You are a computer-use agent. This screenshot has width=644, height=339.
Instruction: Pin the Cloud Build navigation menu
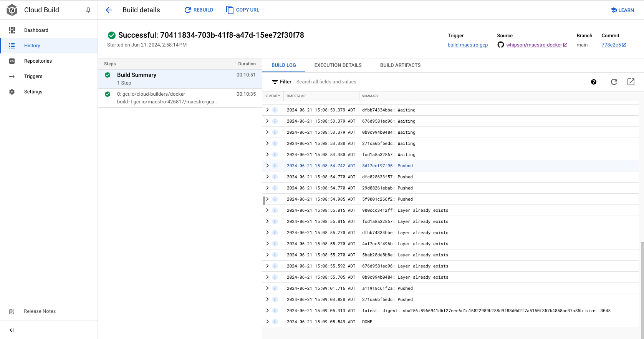click(x=88, y=10)
